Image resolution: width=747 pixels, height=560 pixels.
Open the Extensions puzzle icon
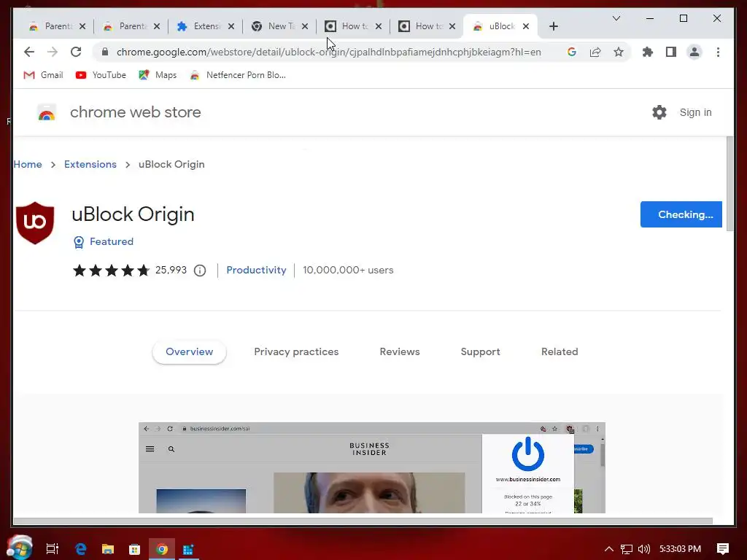pyautogui.click(x=648, y=52)
